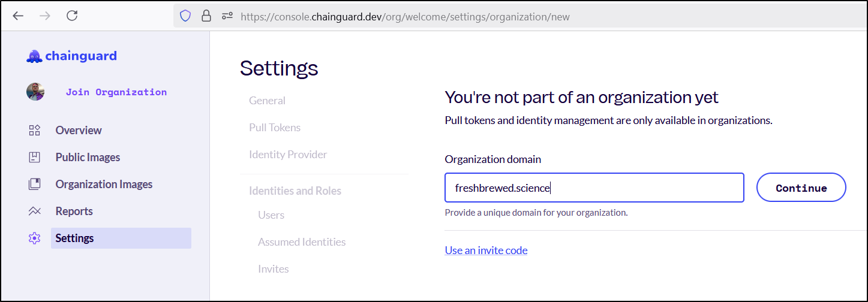Open site permissions icon in address bar

coord(227,16)
